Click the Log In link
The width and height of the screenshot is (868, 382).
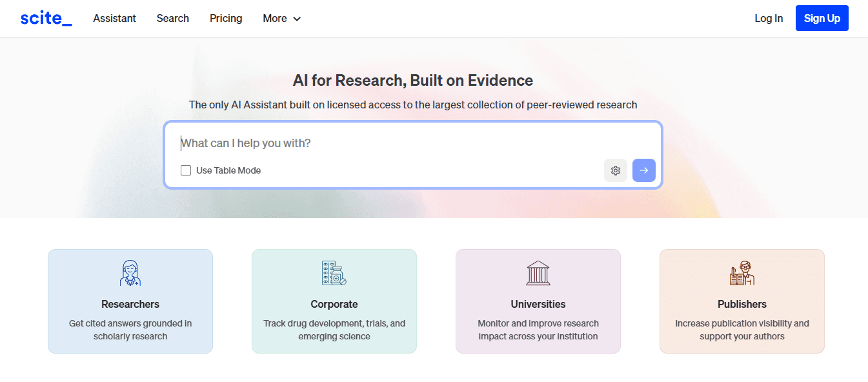(769, 18)
